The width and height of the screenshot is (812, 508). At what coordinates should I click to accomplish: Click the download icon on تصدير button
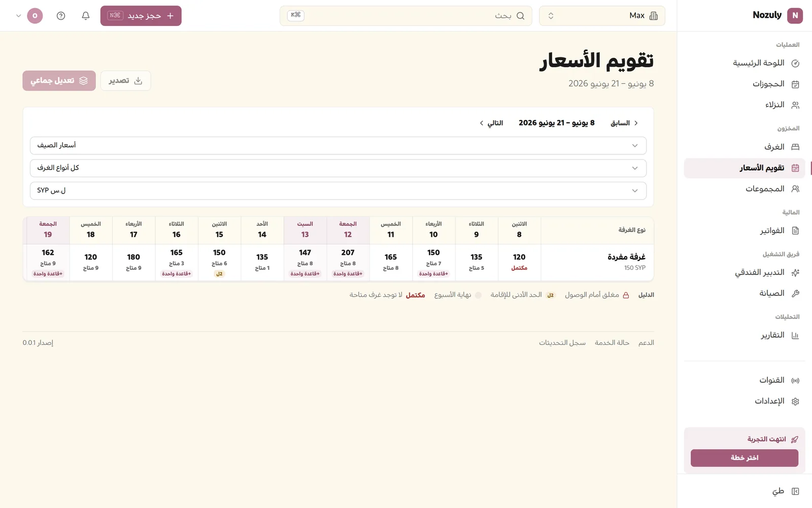click(x=138, y=81)
